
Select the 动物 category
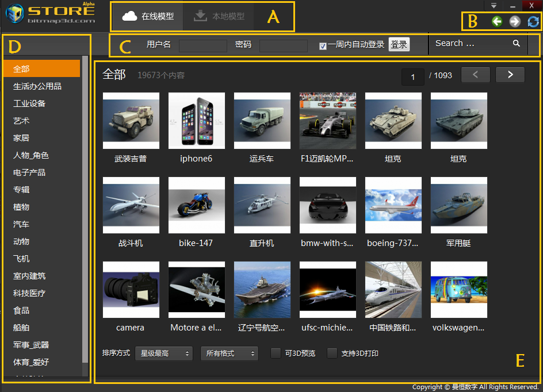click(41, 241)
